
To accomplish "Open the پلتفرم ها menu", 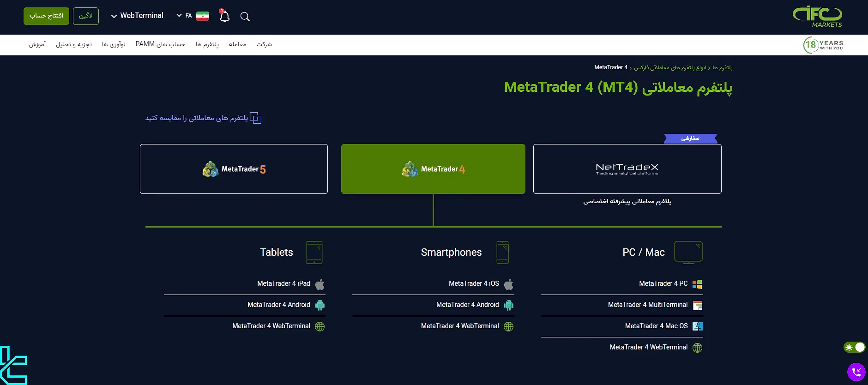I will coord(207,44).
